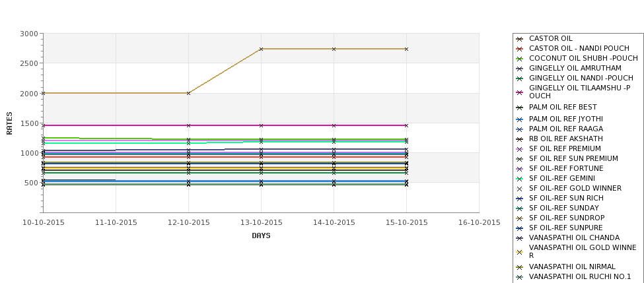Click the magenta line data point at 14-10-2015
The image size is (644, 283).
click(334, 125)
